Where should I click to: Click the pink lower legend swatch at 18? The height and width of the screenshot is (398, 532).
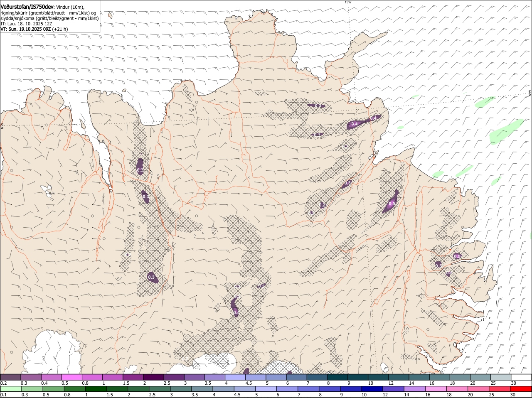(458, 389)
